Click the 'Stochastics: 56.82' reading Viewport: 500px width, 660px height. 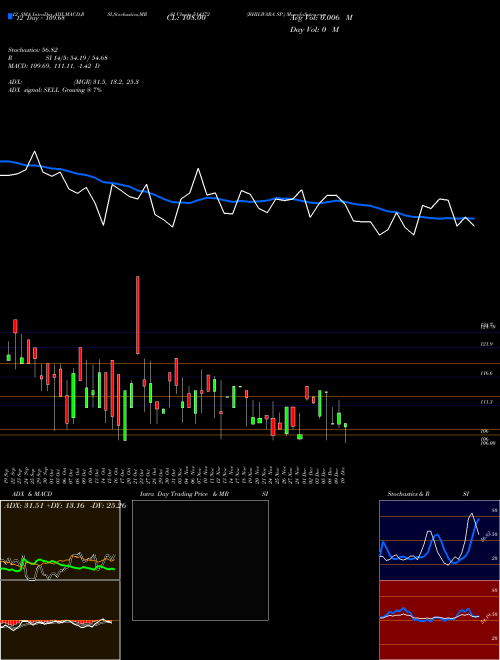32,50
